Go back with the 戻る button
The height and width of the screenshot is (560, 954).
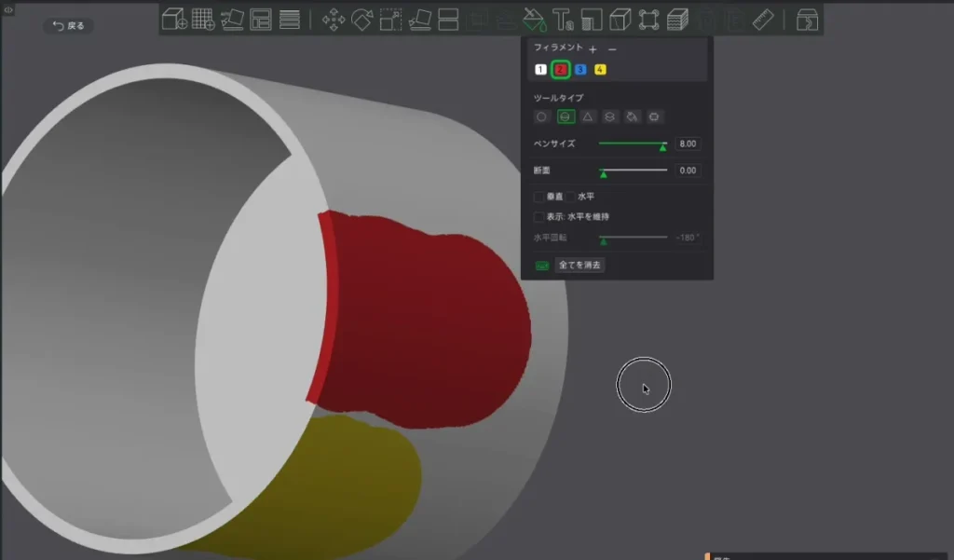coord(69,25)
